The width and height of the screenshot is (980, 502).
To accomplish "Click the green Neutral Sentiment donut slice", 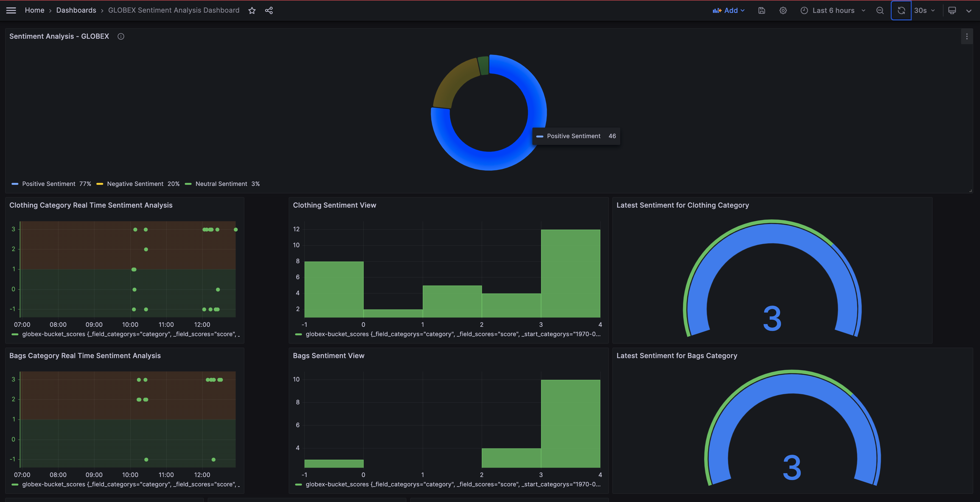I will coord(483,65).
